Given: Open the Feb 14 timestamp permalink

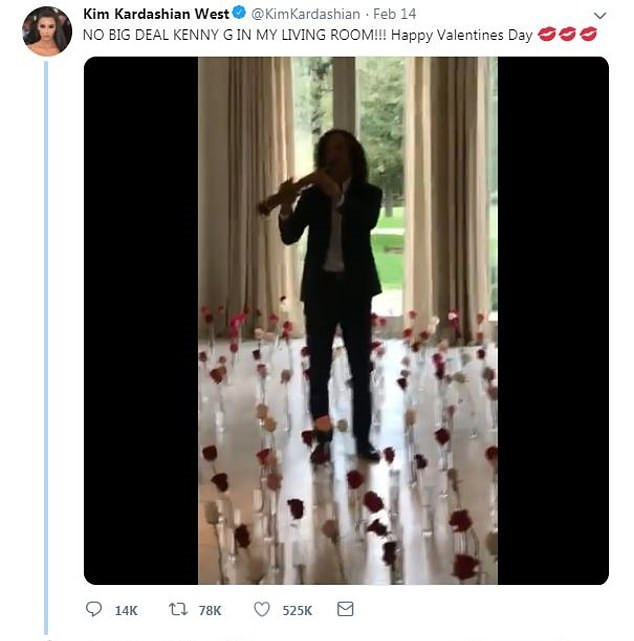Looking at the screenshot, I should [x=394, y=14].
